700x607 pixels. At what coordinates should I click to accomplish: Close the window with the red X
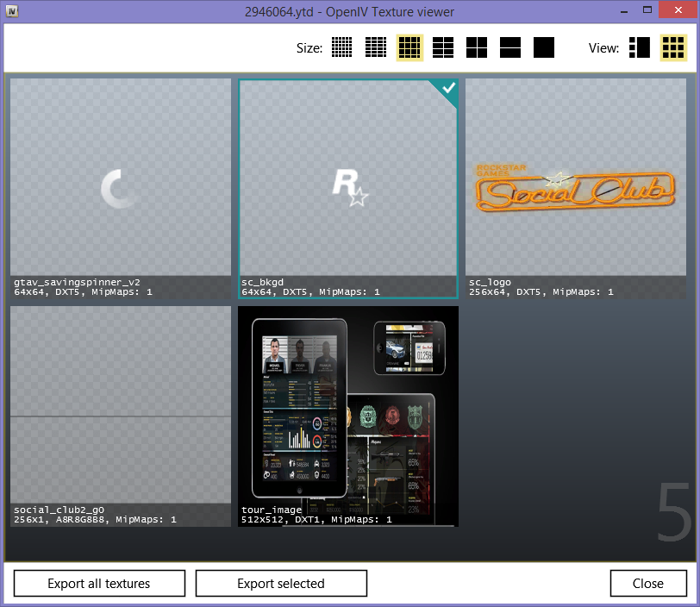tap(678, 9)
